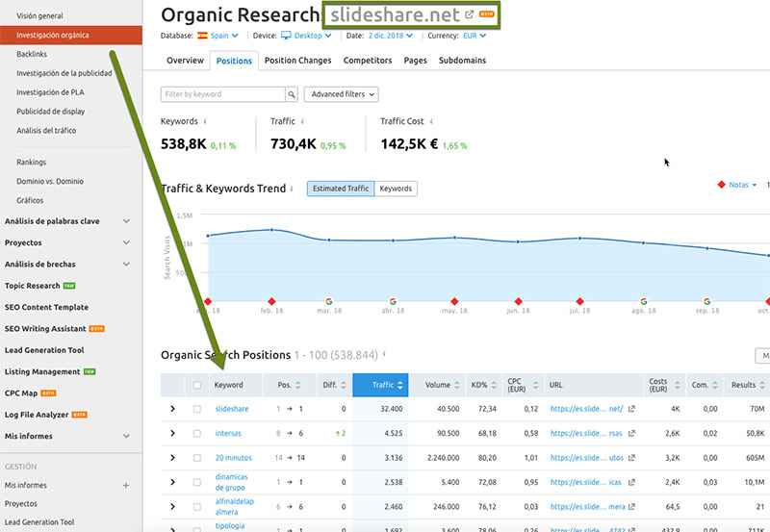
Task: Switch chart to Keywords view
Action: click(396, 189)
